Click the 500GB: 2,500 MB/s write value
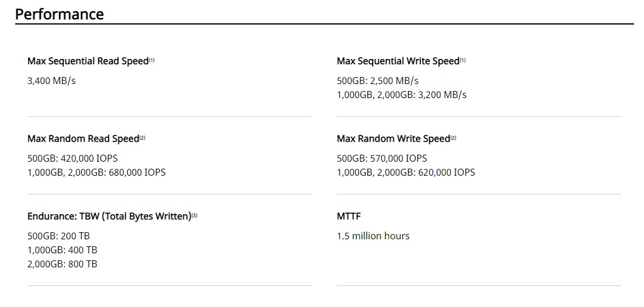This screenshot has height=307, width=644. pyautogui.click(x=378, y=81)
